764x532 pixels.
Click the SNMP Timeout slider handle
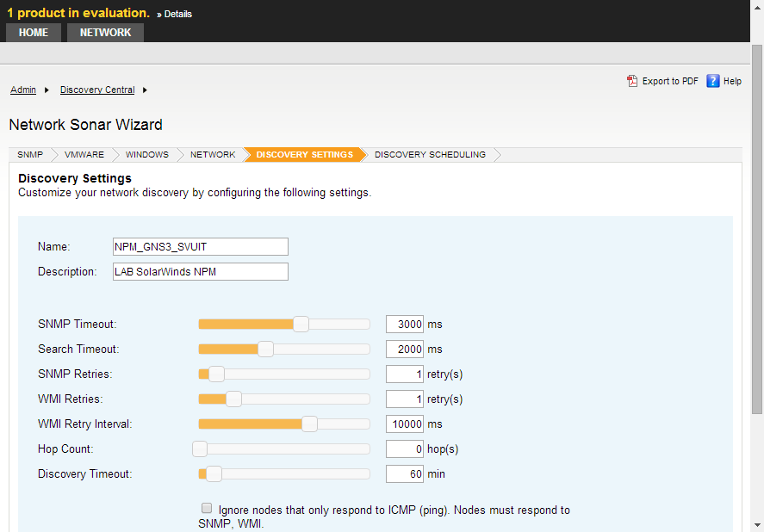click(301, 324)
